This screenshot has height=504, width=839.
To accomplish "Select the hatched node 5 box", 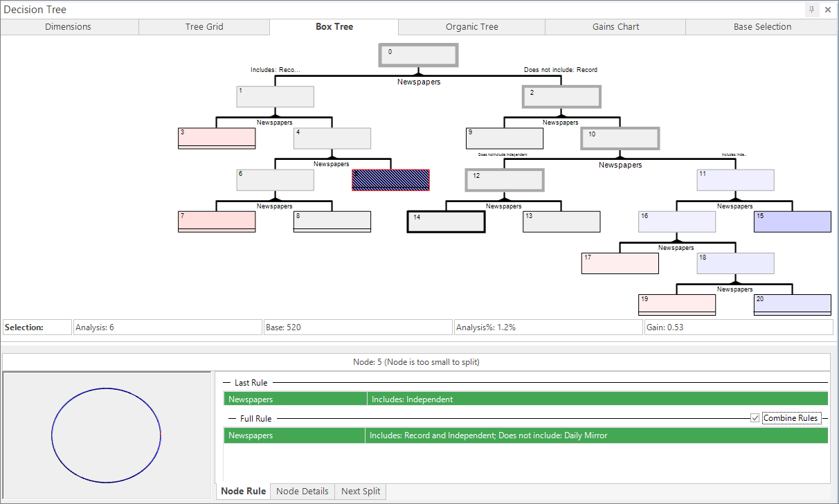I will point(391,180).
